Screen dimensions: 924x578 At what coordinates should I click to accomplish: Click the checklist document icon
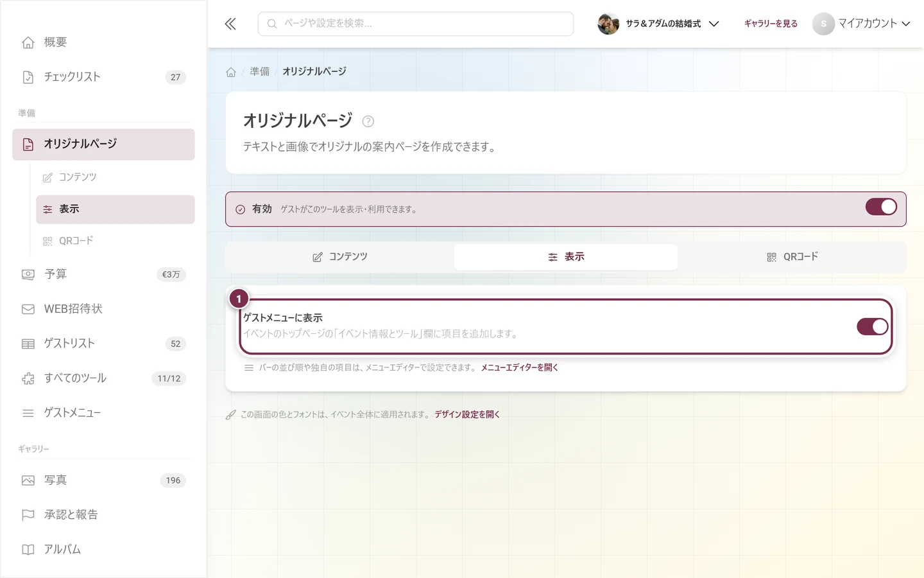(x=28, y=77)
